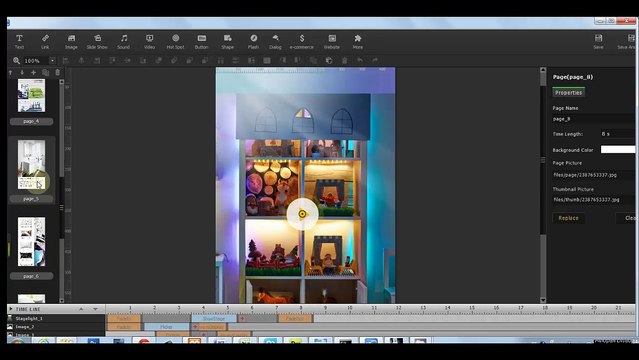The image size is (639, 360).
Task: Move page up arrow in page list
Action: pos(11,73)
